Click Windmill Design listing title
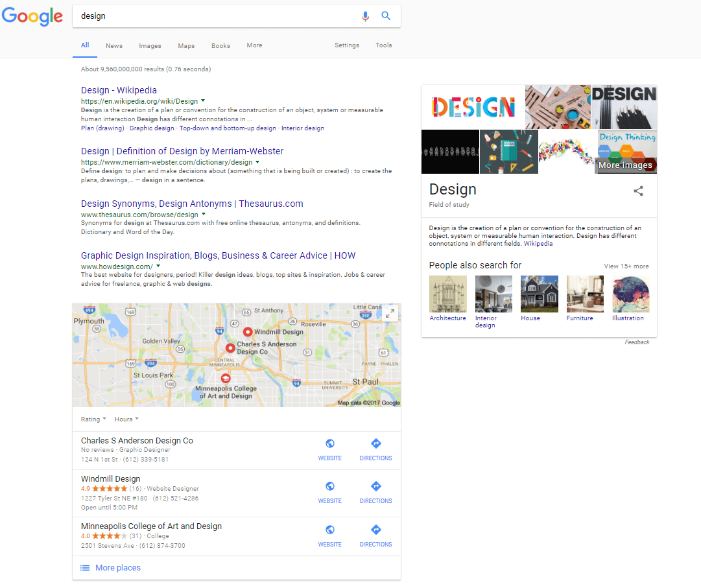Image resolution: width=701 pixels, height=588 pixels. pos(110,479)
